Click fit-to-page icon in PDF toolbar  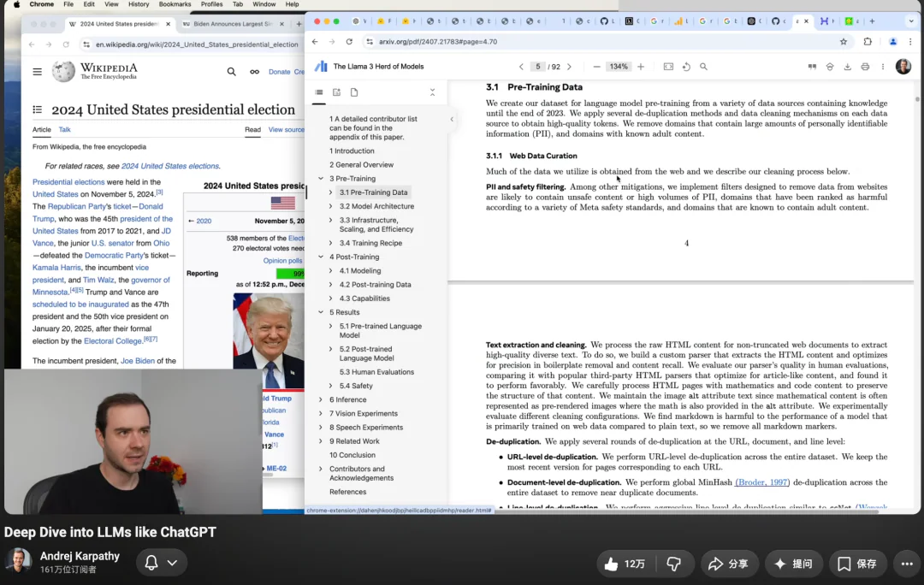[x=668, y=67]
